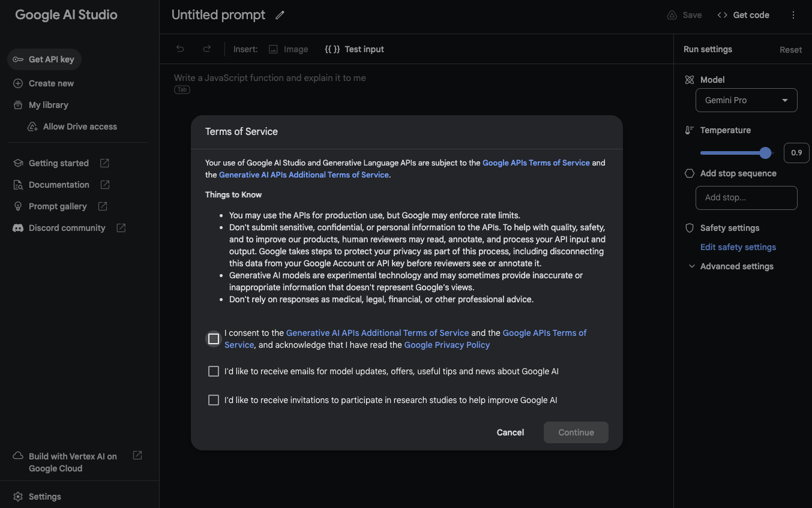This screenshot has width=812, height=508.
Task: Open Discord community in sidebar
Action: [x=67, y=228]
